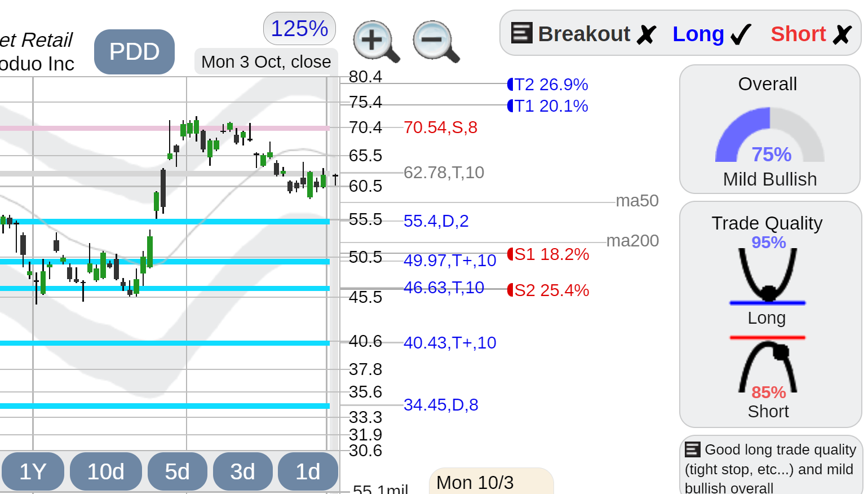This screenshot has width=868, height=494.
Task: Toggle the Breakout filter
Action: [x=583, y=34]
